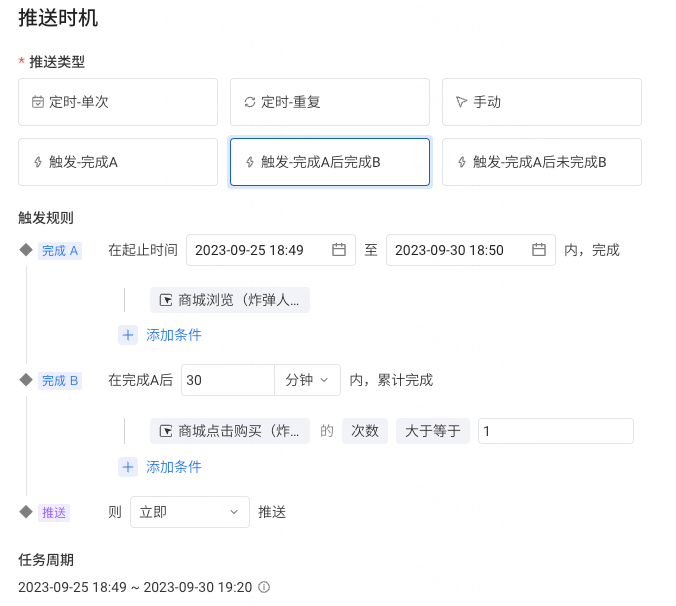This screenshot has width=676, height=606.
Task: Click the threshold value field showing 1
Action: (556, 431)
